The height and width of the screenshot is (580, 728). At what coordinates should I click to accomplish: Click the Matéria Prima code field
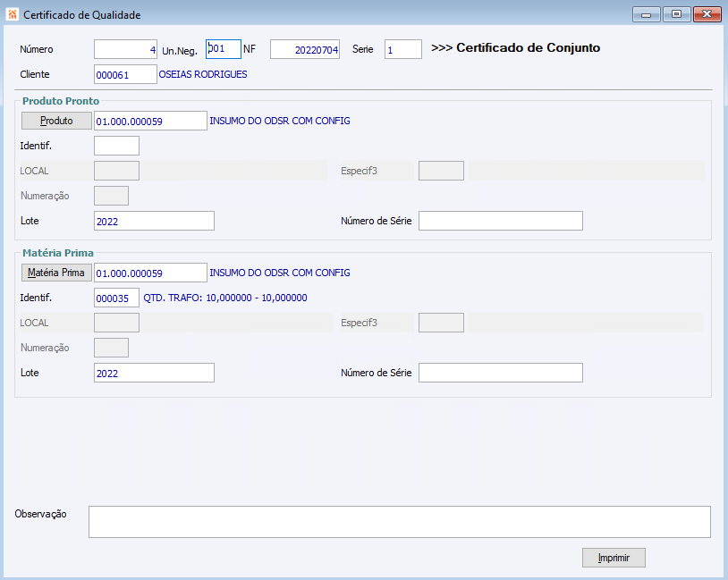[150, 273]
